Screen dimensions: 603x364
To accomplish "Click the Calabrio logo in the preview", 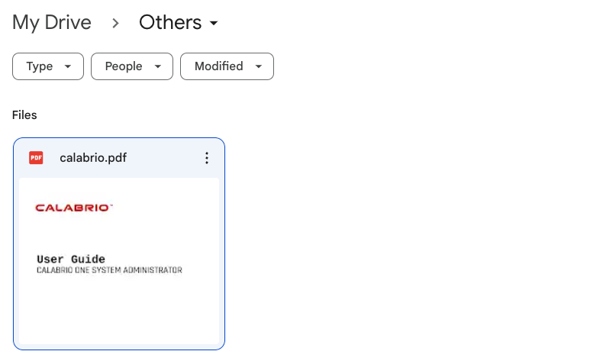I will coord(74,207).
